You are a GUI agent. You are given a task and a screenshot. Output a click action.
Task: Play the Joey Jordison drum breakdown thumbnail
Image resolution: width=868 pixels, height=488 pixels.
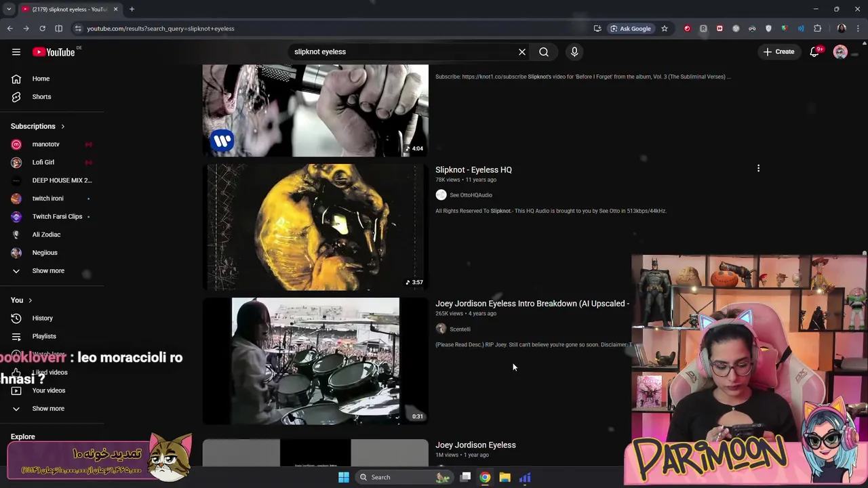[315, 361]
